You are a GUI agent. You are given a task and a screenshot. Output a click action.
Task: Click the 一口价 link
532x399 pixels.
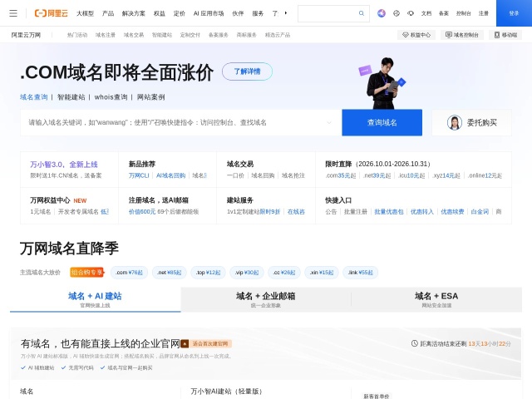point(235,175)
